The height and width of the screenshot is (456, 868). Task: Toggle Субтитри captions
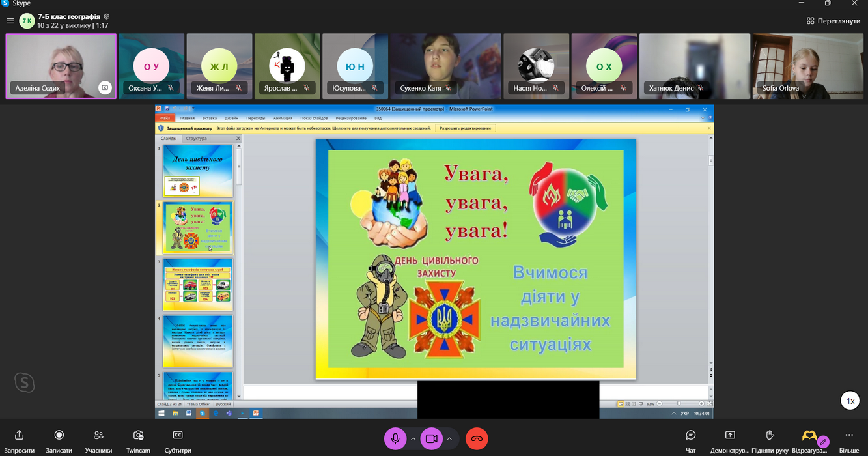point(178,440)
